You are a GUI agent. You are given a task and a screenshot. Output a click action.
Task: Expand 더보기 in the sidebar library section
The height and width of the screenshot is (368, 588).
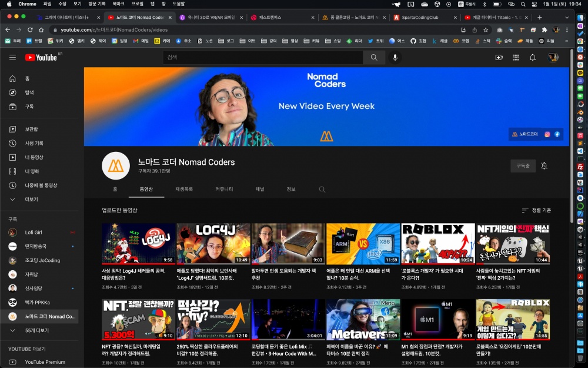[x=40, y=200]
